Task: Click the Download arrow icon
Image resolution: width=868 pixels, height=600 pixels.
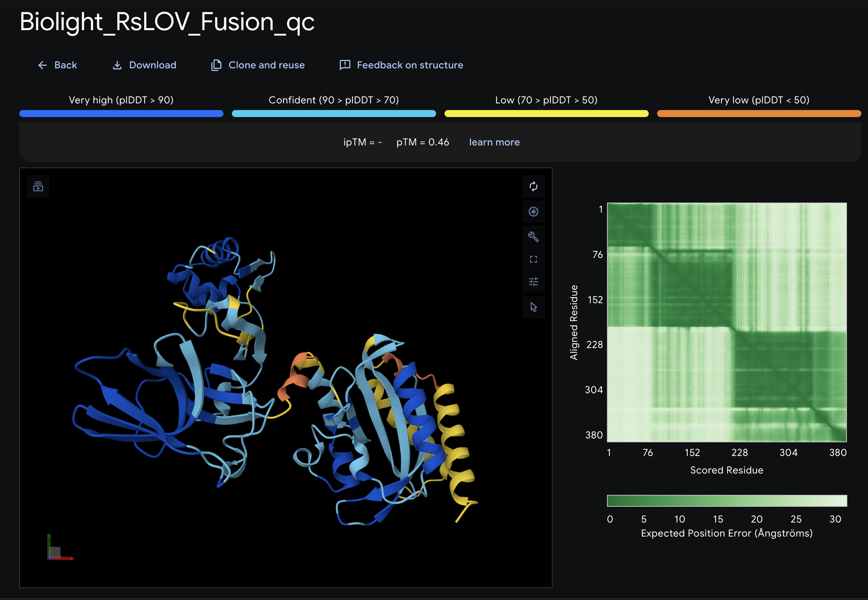Action: 118,65
